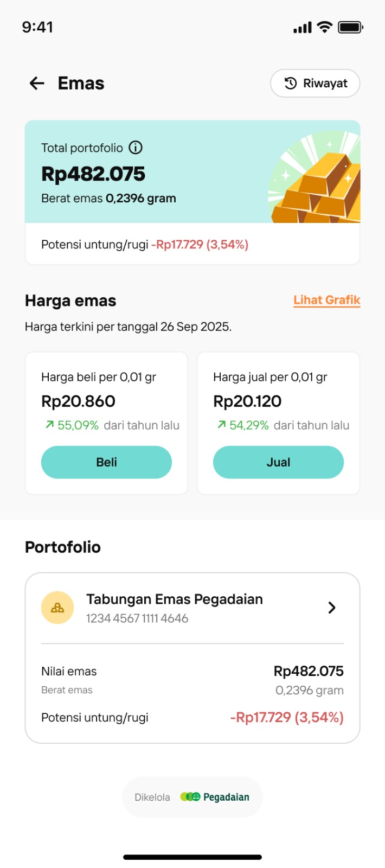Tap the Wi-Fi status icon

click(x=324, y=27)
